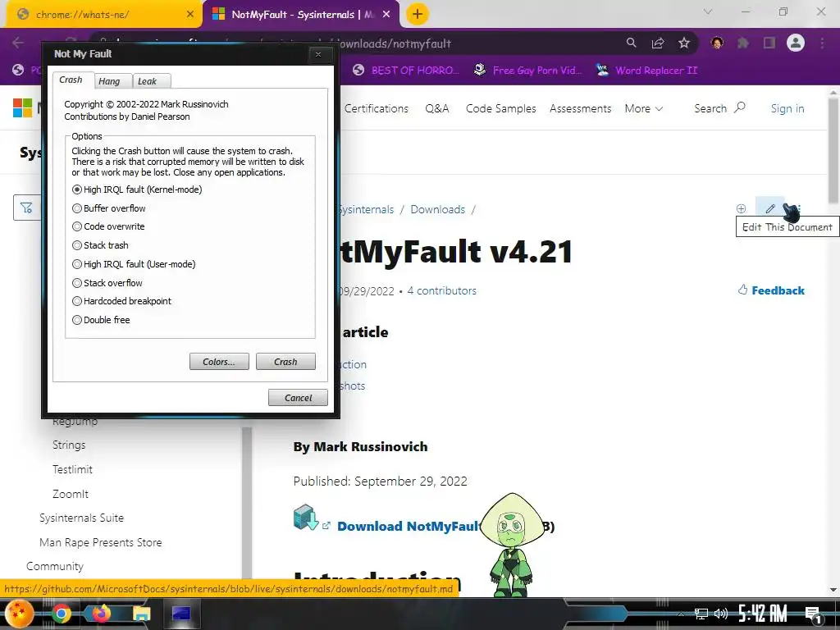Open a new browser tab
Image resolution: width=840 pixels, height=630 pixels.
point(418,15)
